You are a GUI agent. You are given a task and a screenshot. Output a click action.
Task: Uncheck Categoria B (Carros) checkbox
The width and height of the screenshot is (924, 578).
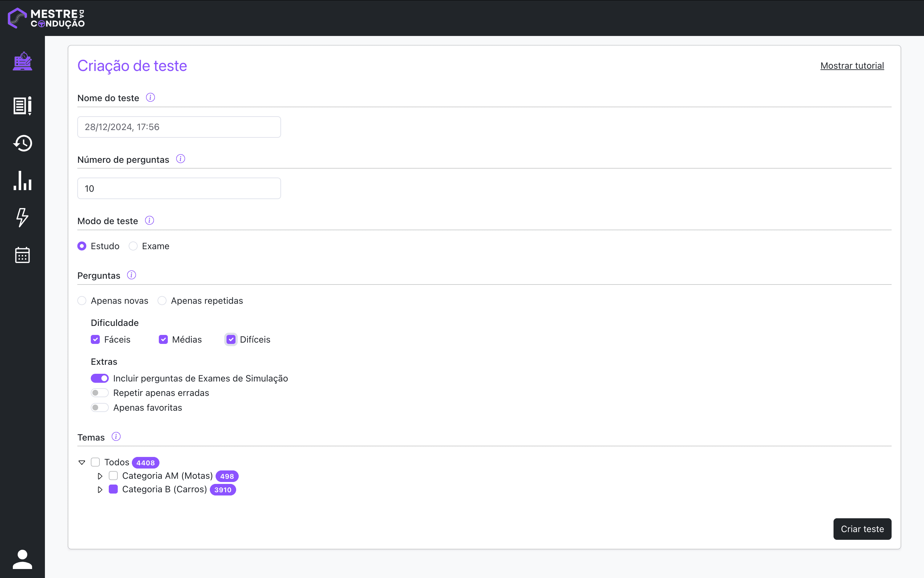click(x=113, y=489)
